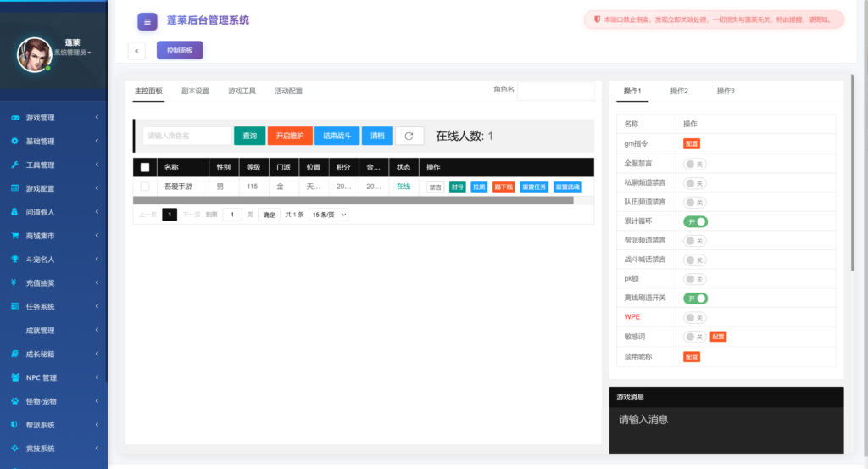This screenshot has height=469, width=868.
Task: Click the 游戏管理 gamepad icon
Action: click(x=15, y=117)
